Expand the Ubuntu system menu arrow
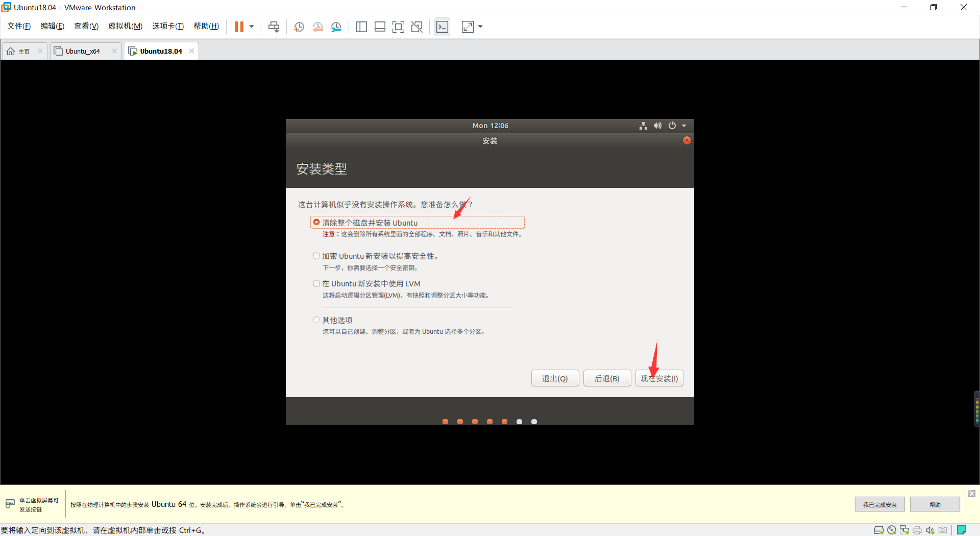The width and height of the screenshot is (980, 536). click(684, 126)
